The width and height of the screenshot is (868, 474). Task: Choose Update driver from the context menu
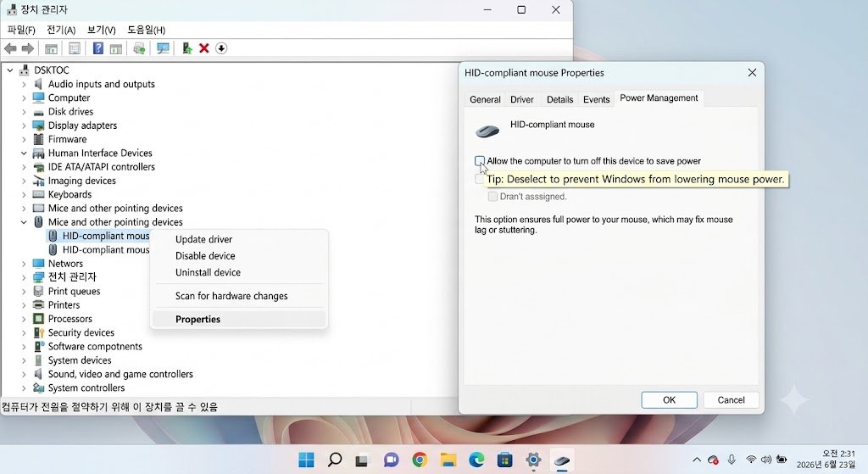[x=238, y=239]
